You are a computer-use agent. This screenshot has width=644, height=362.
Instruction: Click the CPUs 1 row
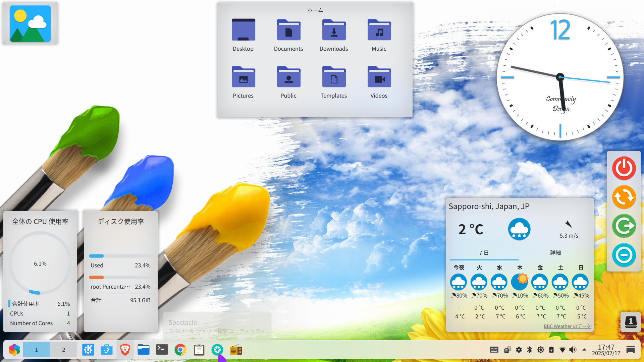[x=40, y=313]
